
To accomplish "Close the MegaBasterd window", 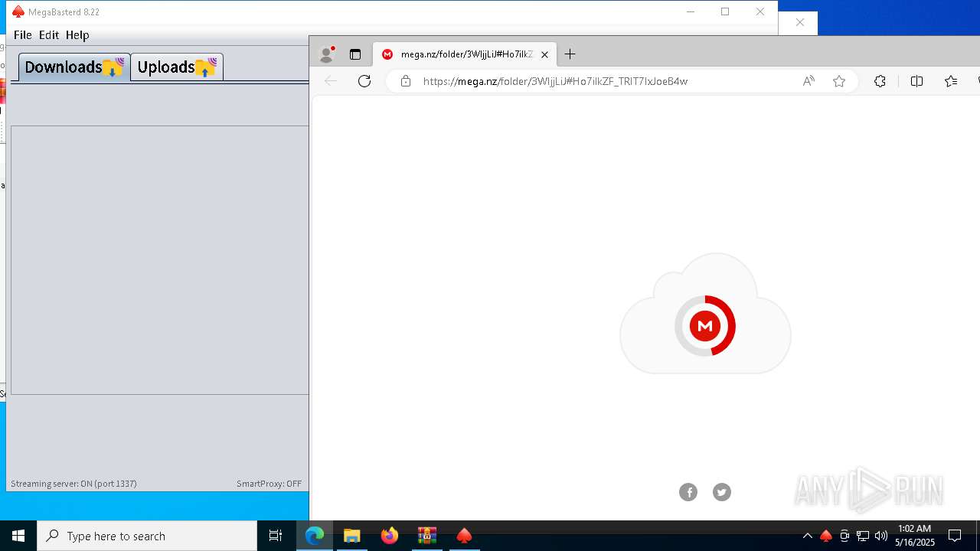I will (760, 11).
